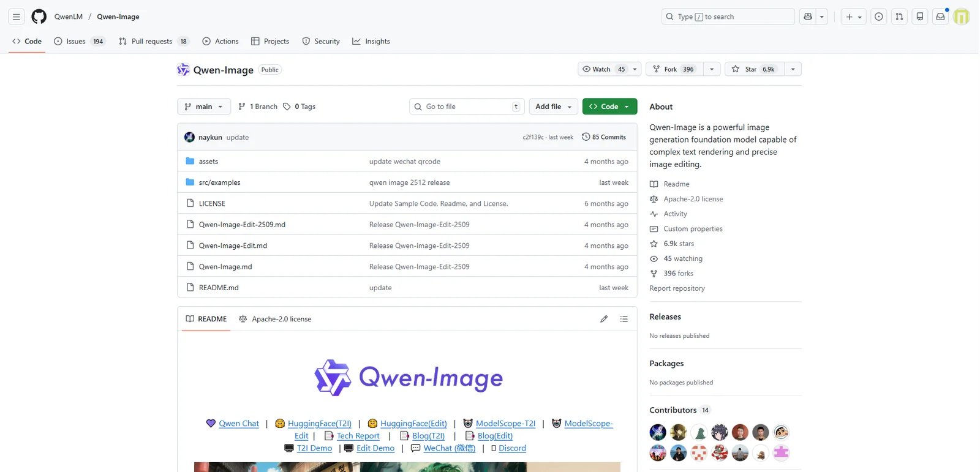Open the Custom properties link
This screenshot has height=472, width=980.
693,229
